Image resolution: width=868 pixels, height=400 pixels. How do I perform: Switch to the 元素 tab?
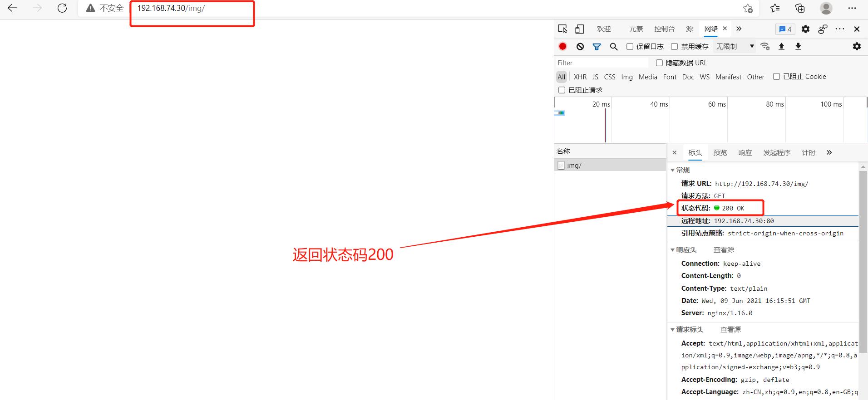[x=636, y=29]
